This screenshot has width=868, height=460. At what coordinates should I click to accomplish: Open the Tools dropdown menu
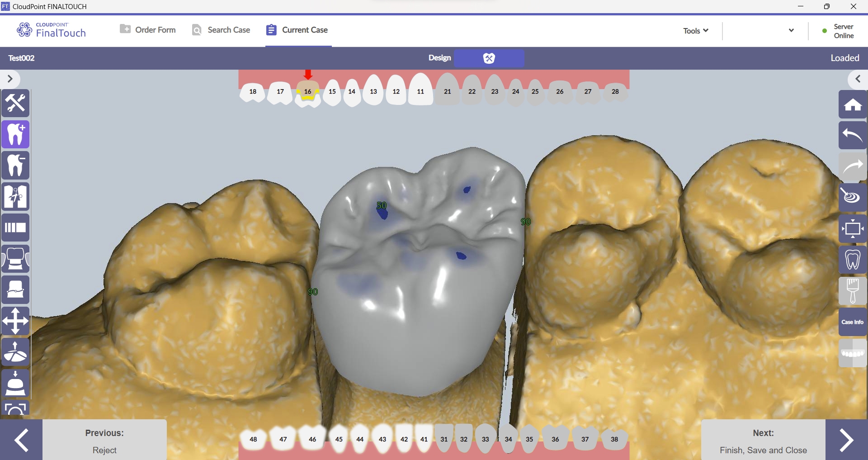click(x=695, y=31)
